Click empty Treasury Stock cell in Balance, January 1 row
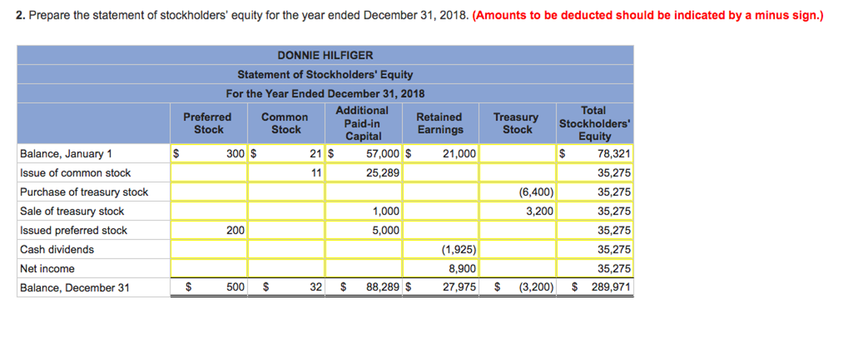This screenshot has height=339, width=868. tap(518, 153)
